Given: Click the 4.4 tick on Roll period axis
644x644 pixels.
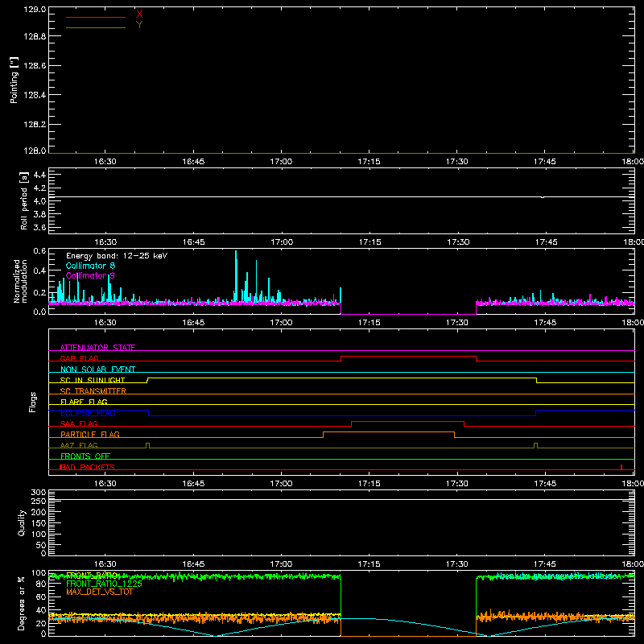Looking at the screenshot, I should [39, 175].
